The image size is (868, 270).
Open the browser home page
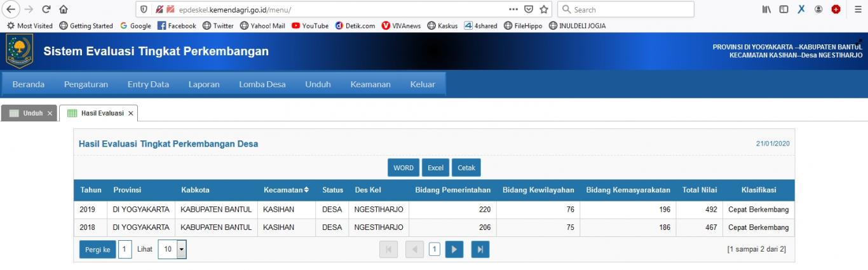[64, 10]
